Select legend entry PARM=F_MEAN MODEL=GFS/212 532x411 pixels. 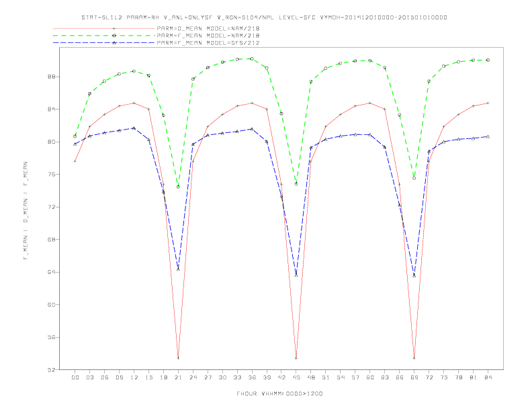pos(208,43)
